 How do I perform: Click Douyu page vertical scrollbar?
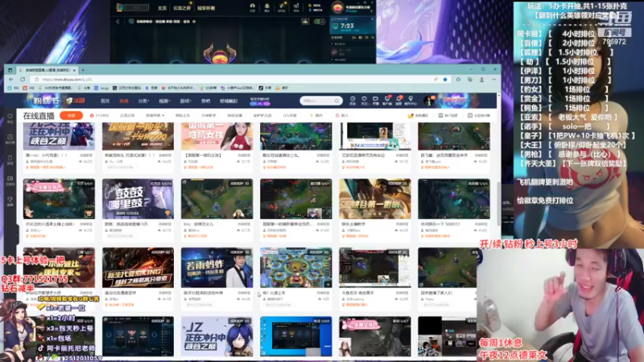[x=498, y=204]
